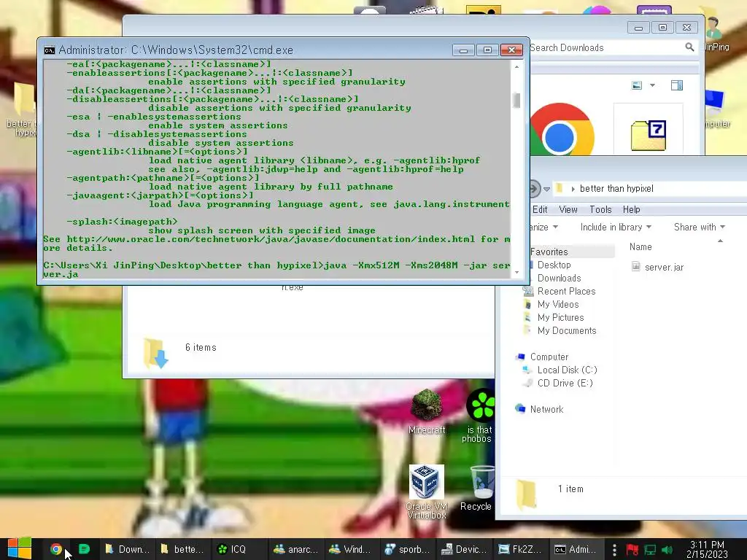Click the taskbar clock 3:11 PM

[x=707, y=550]
